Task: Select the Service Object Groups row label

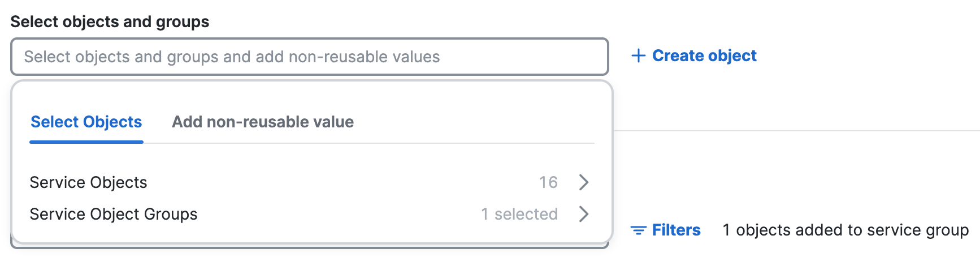Action: pyautogui.click(x=114, y=214)
